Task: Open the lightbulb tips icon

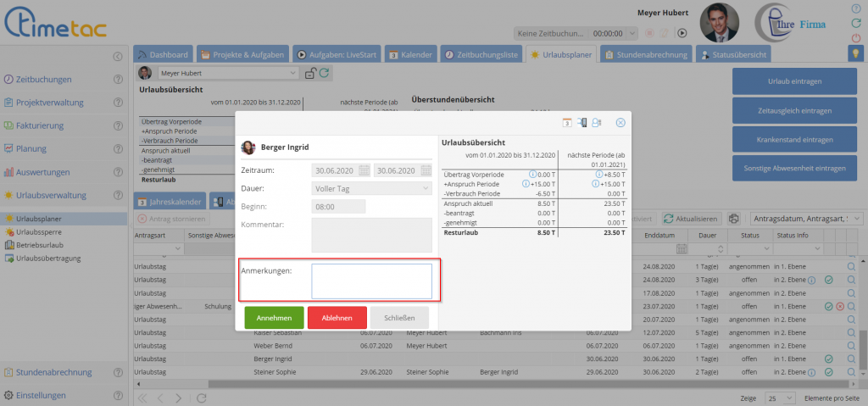Action: (x=855, y=53)
